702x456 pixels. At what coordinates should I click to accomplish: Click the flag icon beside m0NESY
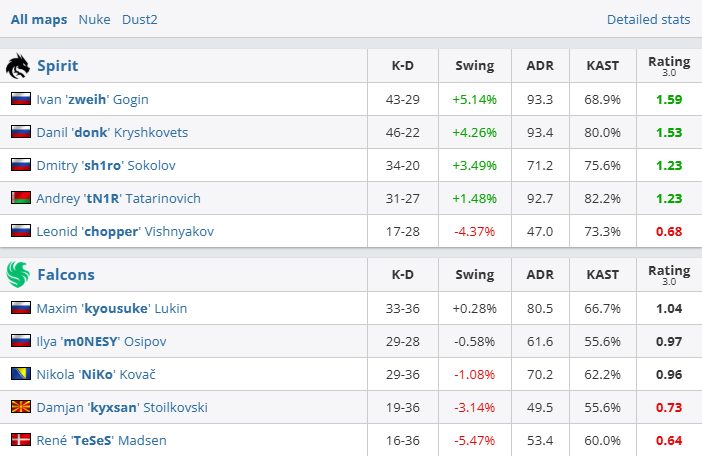[20, 341]
